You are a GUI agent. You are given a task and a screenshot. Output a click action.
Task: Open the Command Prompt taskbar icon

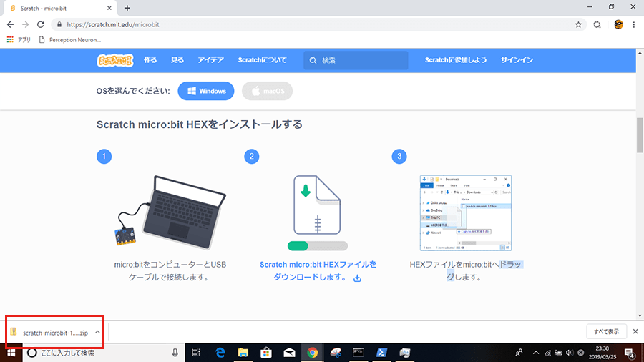pyautogui.click(x=358, y=353)
